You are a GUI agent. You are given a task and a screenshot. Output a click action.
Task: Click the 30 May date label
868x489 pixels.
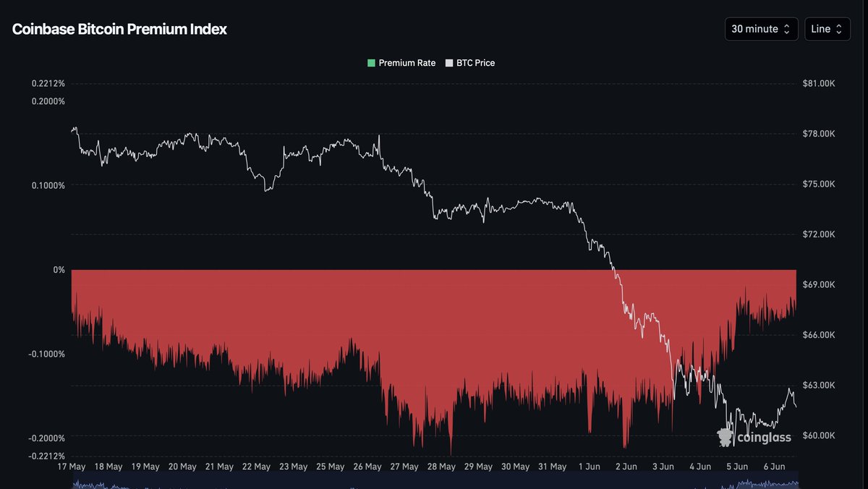coord(516,467)
